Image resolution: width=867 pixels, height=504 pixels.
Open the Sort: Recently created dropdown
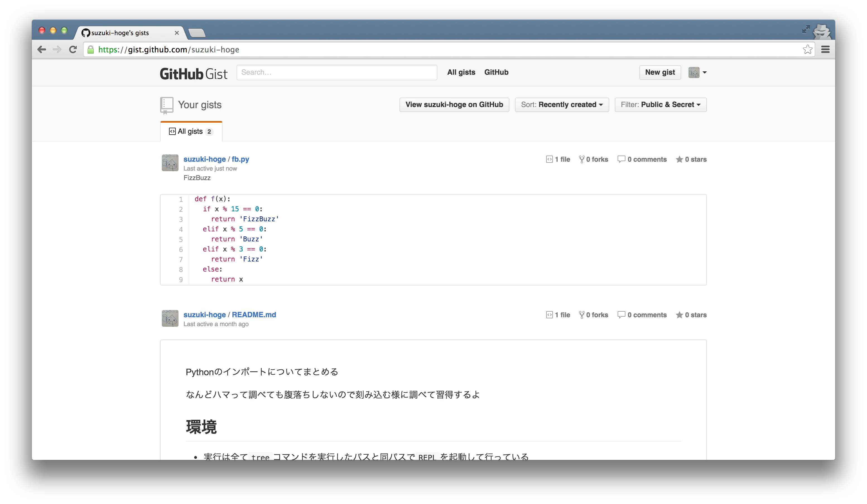[x=562, y=105]
